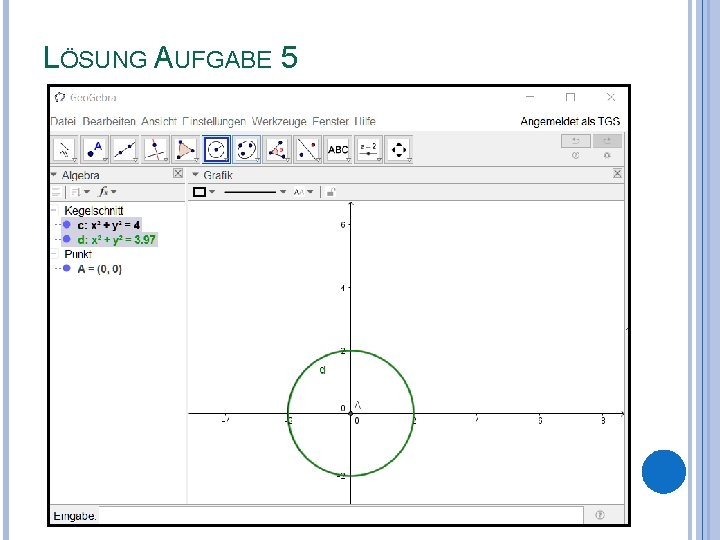Select the Move tool arrow

pos(64,149)
